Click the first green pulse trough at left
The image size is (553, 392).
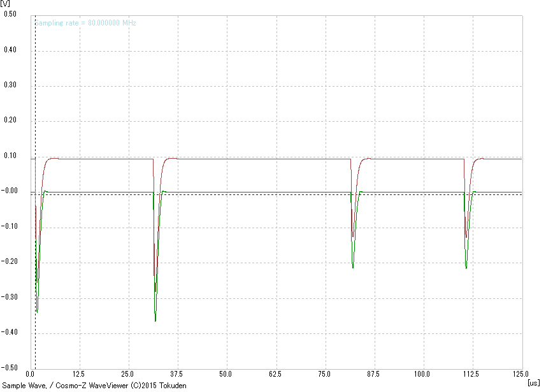37,312
